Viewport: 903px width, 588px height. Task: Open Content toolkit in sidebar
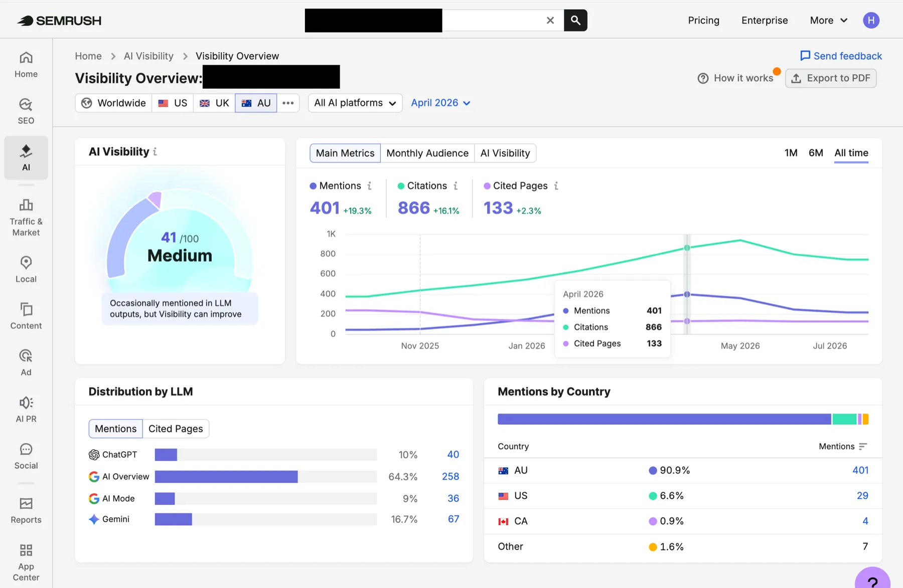tap(26, 316)
